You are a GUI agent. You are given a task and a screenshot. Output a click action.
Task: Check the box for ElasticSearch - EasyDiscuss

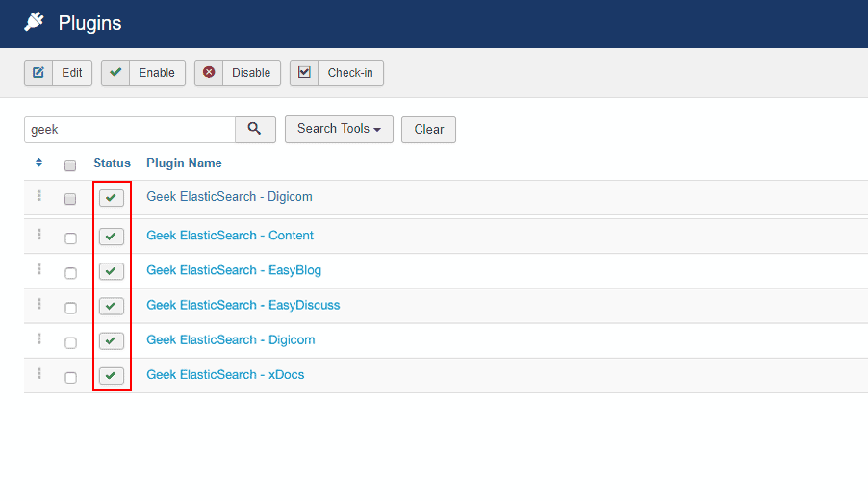tap(70, 308)
